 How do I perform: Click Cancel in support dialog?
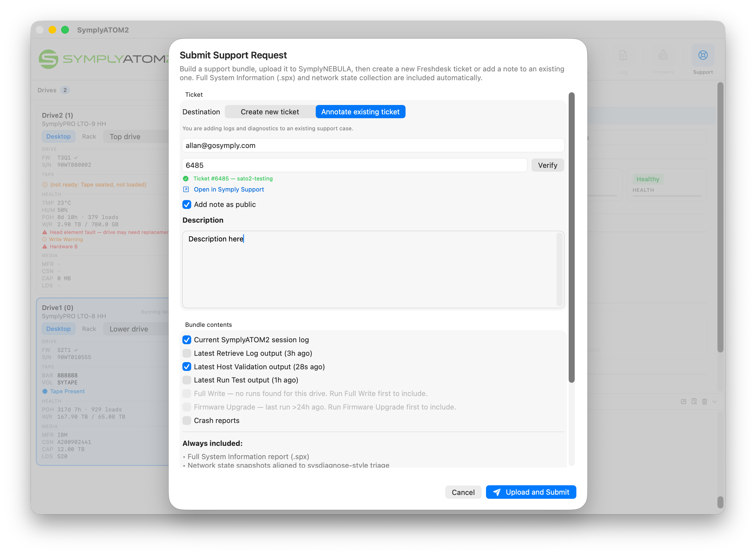coord(463,492)
